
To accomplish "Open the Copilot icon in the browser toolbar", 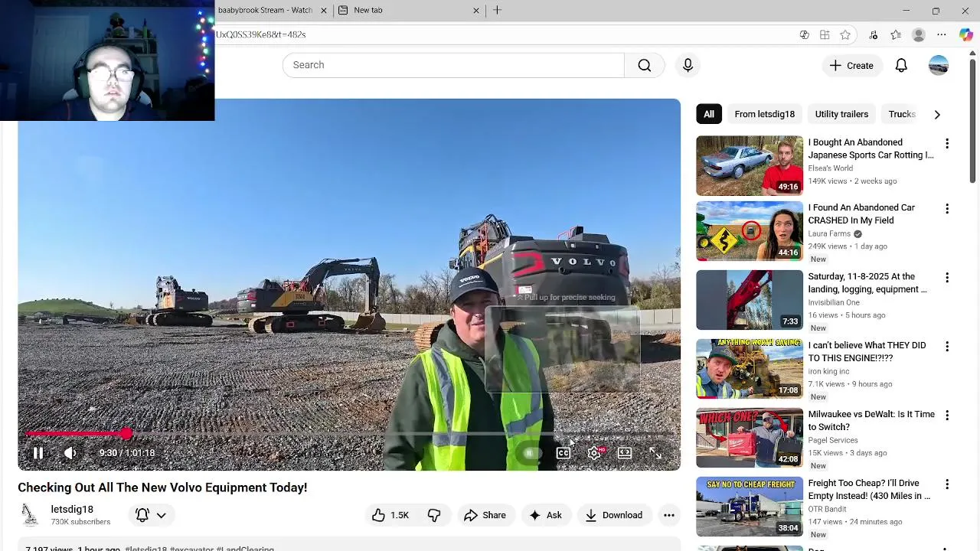I will pyautogui.click(x=965, y=34).
